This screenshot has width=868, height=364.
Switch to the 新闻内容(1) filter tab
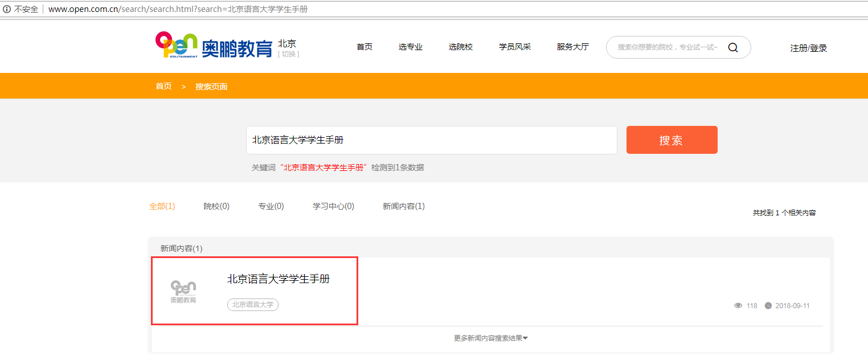[403, 206]
